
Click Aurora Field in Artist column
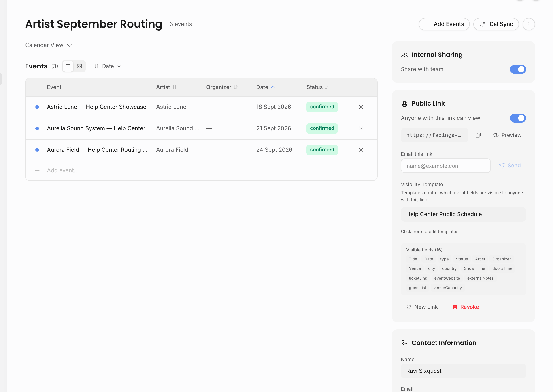(172, 150)
